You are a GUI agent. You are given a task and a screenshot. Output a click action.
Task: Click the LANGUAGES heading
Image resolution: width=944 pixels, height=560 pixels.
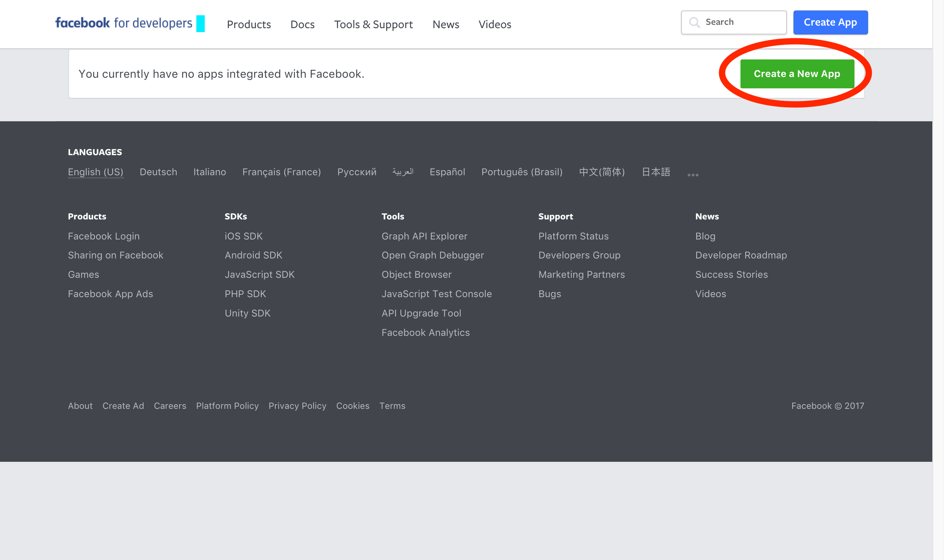click(95, 152)
